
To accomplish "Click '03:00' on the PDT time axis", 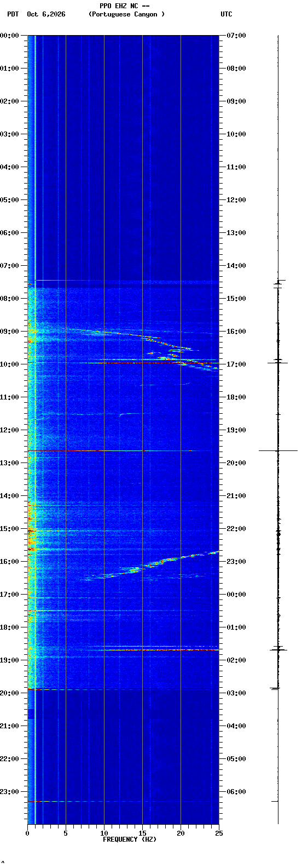I will pos(9,134).
